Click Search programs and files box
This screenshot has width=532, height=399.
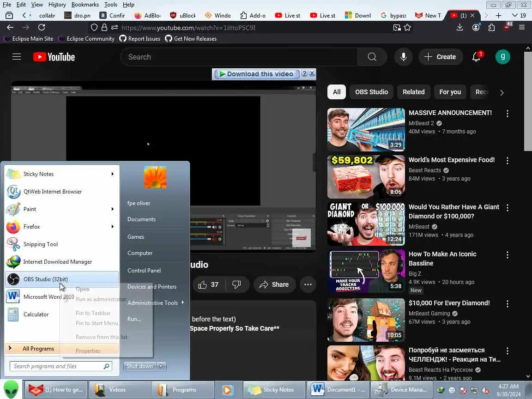coord(61,366)
